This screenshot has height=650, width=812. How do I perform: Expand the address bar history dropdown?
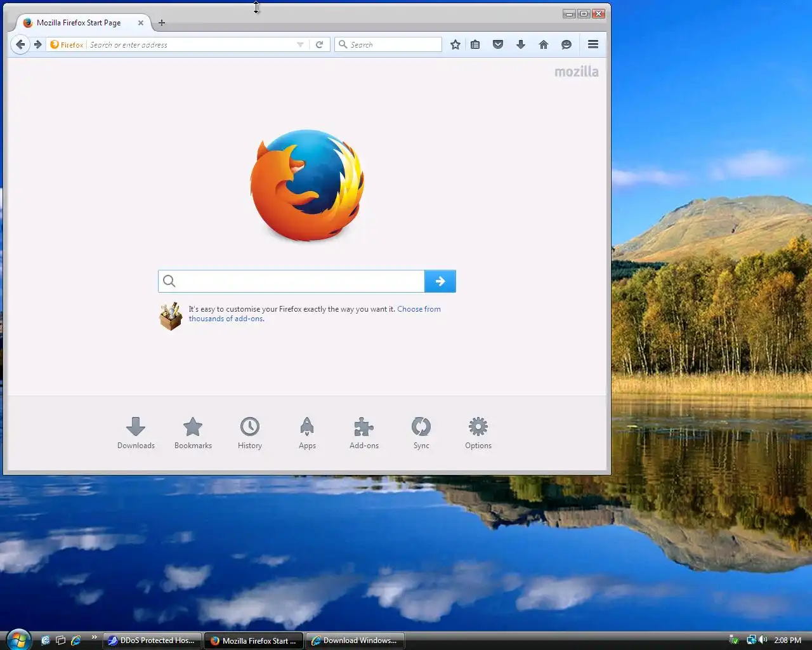pyautogui.click(x=300, y=44)
